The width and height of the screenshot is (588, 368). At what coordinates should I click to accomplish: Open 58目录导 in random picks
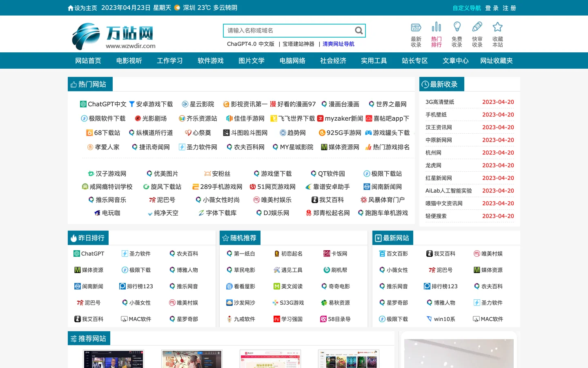(335, 319)
